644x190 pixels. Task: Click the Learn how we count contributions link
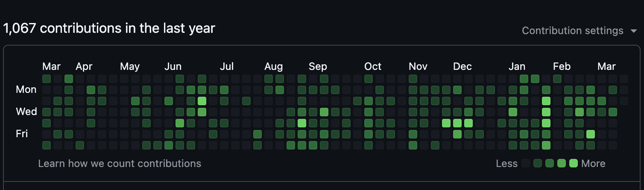point(120,164)
